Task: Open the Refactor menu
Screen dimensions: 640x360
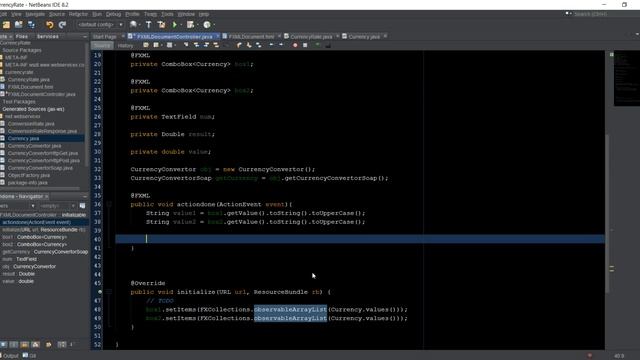Action: (x=78, y=14)
